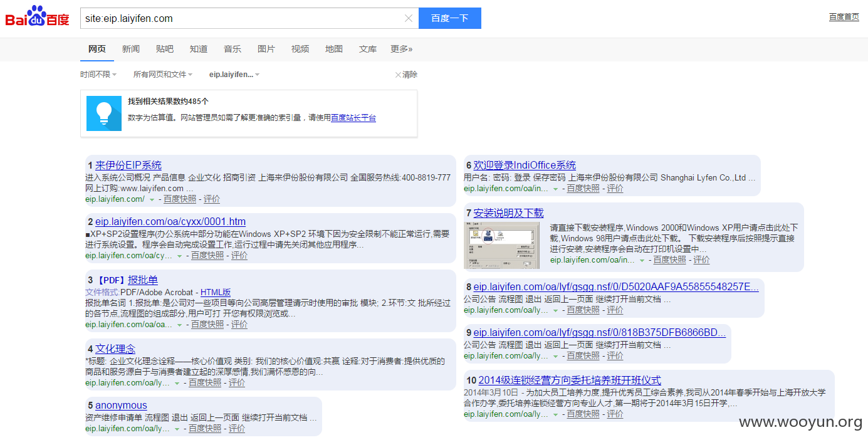Open the 时间不限 time filter dropdown
868x440 pixels.
(x=98, y=75)
